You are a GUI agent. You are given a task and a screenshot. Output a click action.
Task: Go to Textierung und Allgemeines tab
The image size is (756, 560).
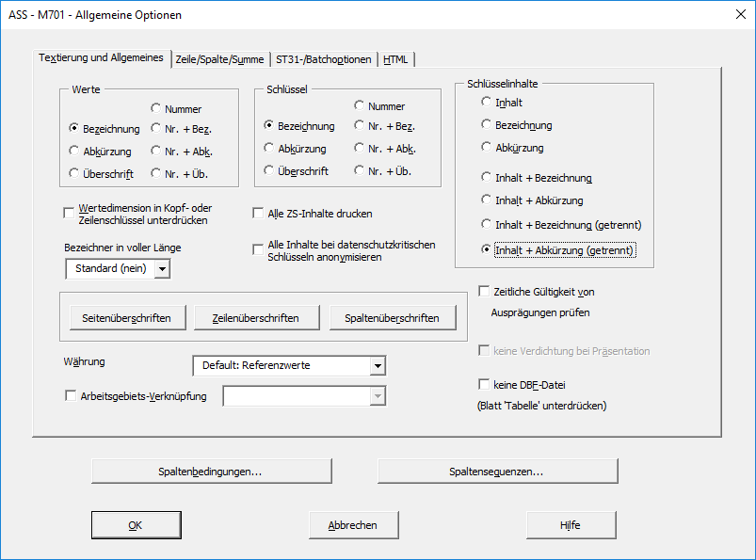(x=102, y=57)
